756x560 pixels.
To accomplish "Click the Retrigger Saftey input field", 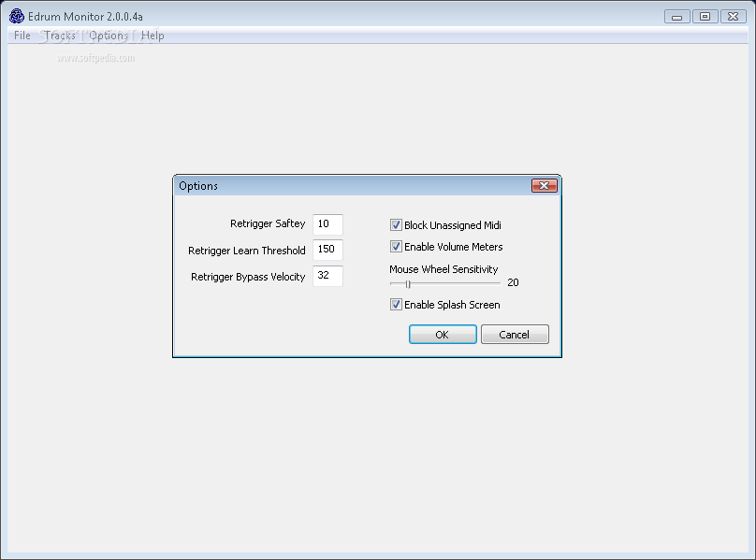I will pyautogui.click(x=327, y=224).
